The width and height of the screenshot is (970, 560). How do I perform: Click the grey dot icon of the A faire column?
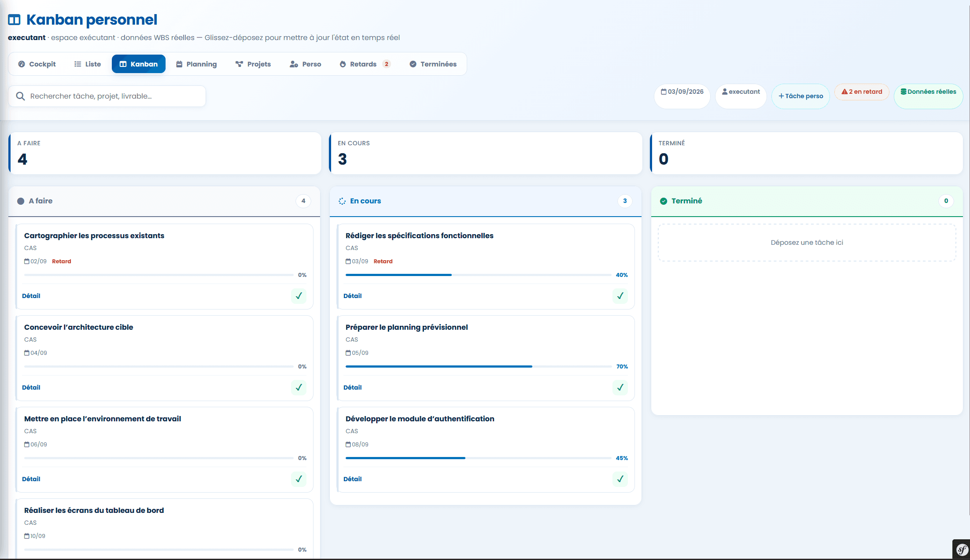[21, 201]
